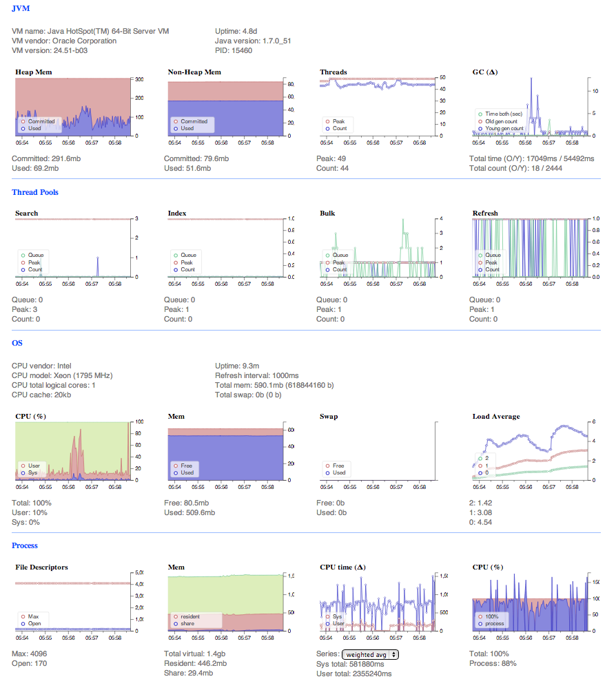Click Queue legend marker in Refresh chart
This screenshot has height=679, width=616.
(480, 255)
